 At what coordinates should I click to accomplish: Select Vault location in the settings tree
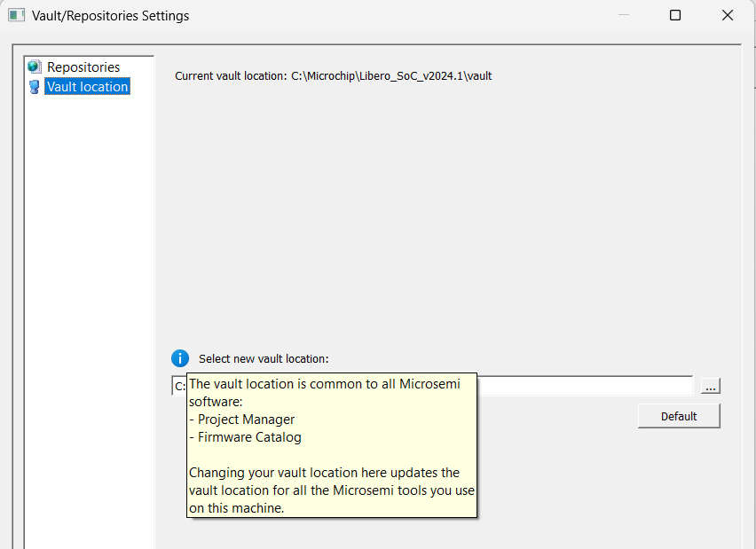coord(87,87)
